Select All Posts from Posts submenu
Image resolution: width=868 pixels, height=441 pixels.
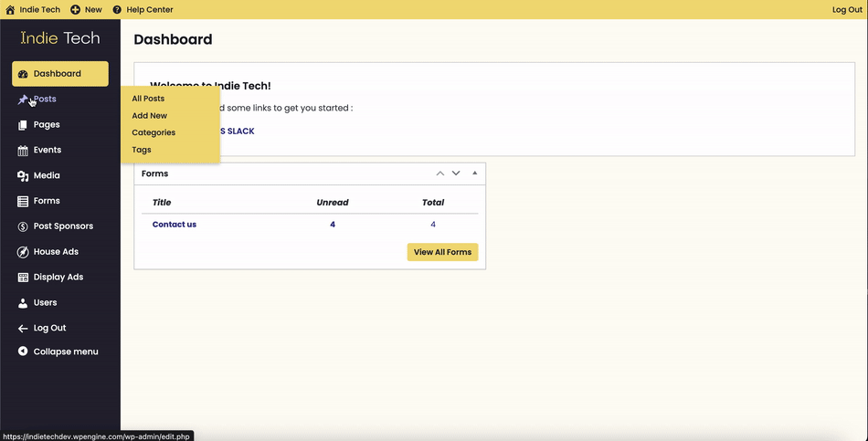point(148,99)
